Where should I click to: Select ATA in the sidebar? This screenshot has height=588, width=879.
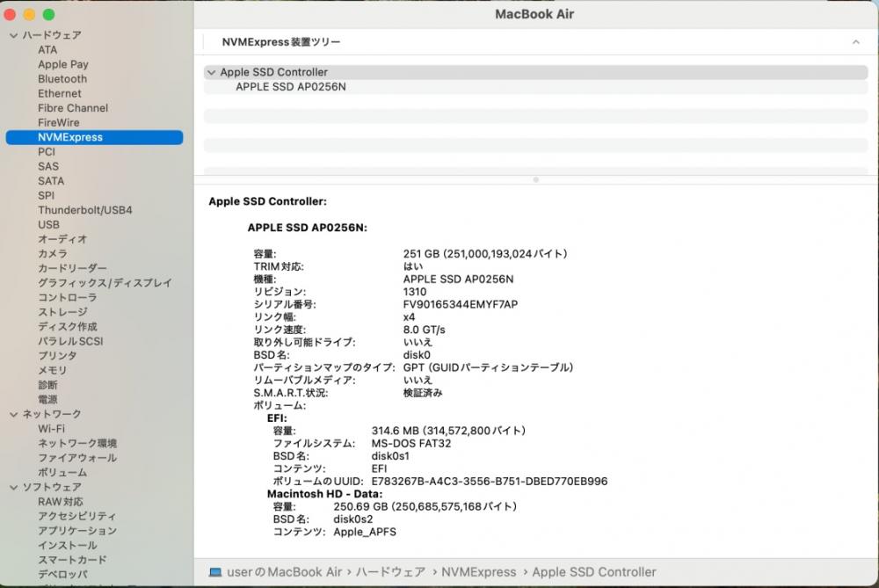tap(47, 50)
